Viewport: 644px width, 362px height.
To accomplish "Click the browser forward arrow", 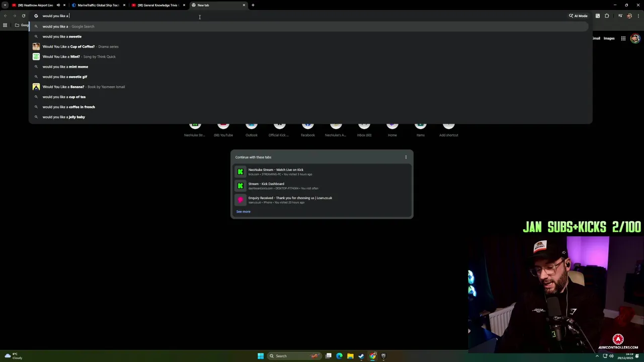I will 15,16.
